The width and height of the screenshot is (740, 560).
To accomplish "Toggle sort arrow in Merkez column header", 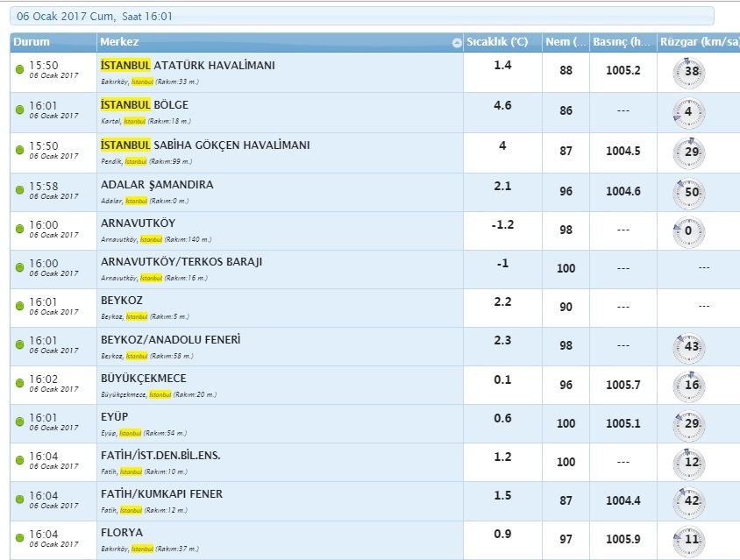I will [457, 42].
